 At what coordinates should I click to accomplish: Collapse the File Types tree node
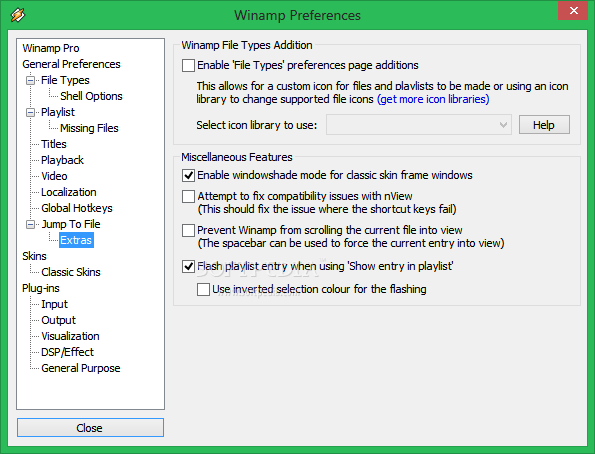(30, 80)
